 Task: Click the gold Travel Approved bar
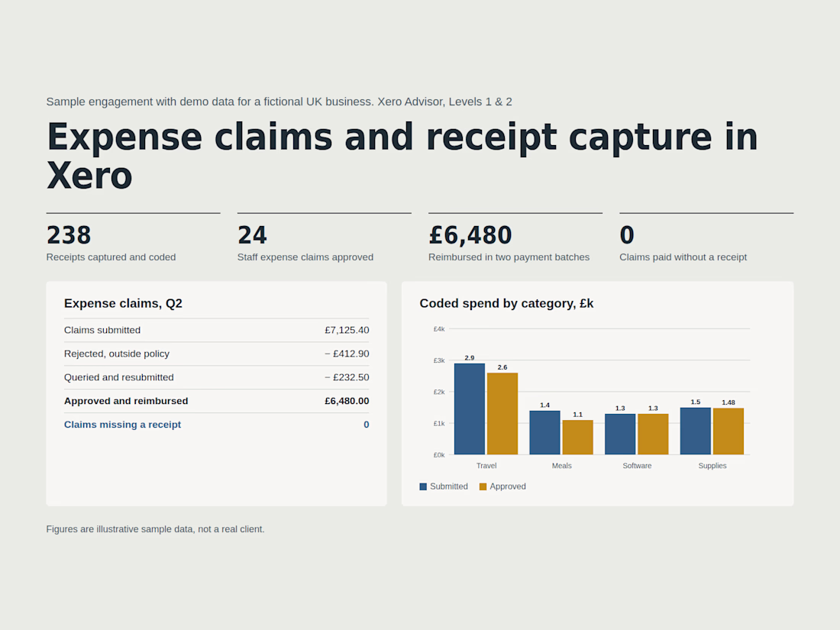[x=502, y=414]
